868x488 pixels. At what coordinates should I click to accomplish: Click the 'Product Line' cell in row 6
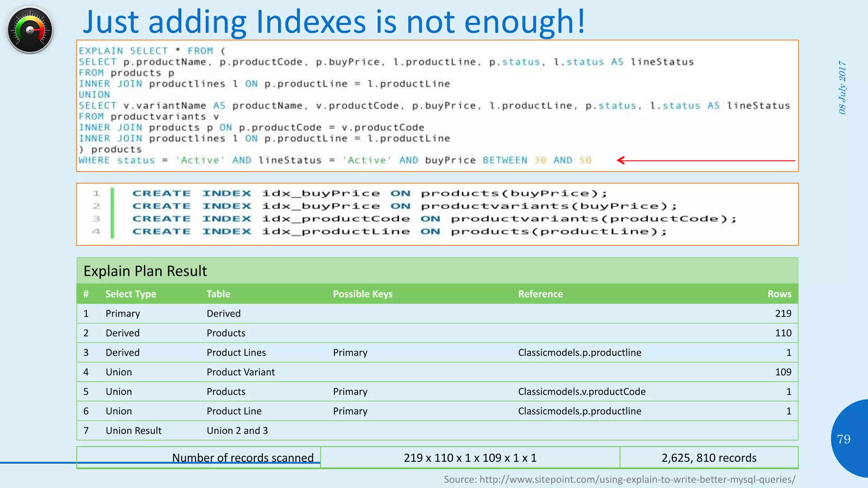234,411
